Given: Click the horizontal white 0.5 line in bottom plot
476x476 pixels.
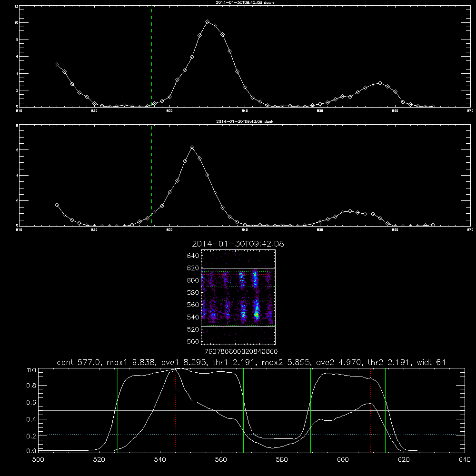Looking at the screenshot, I should tap(251, 410).
